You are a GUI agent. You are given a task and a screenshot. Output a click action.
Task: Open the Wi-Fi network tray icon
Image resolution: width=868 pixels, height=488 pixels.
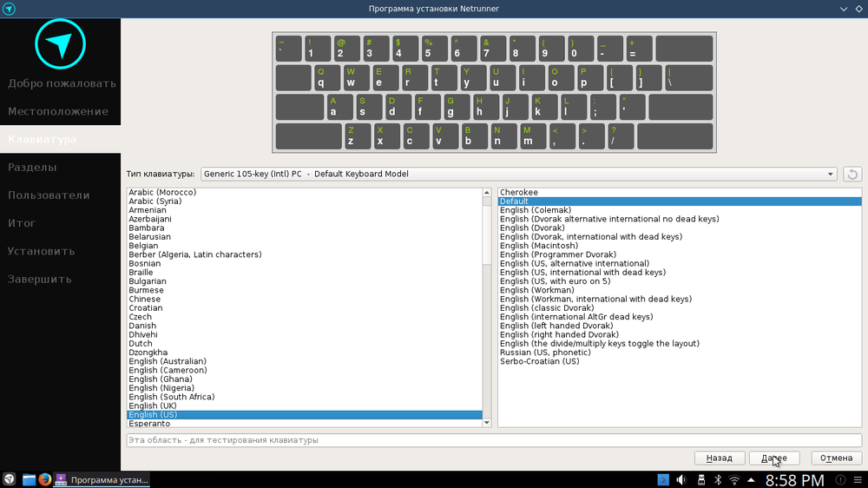pos(734,479)
